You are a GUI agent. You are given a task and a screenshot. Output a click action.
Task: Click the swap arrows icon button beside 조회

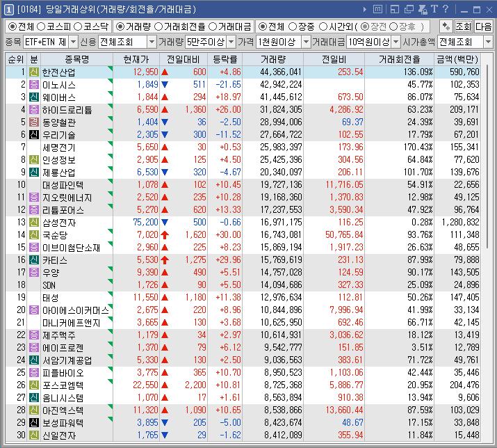[446, 26]
